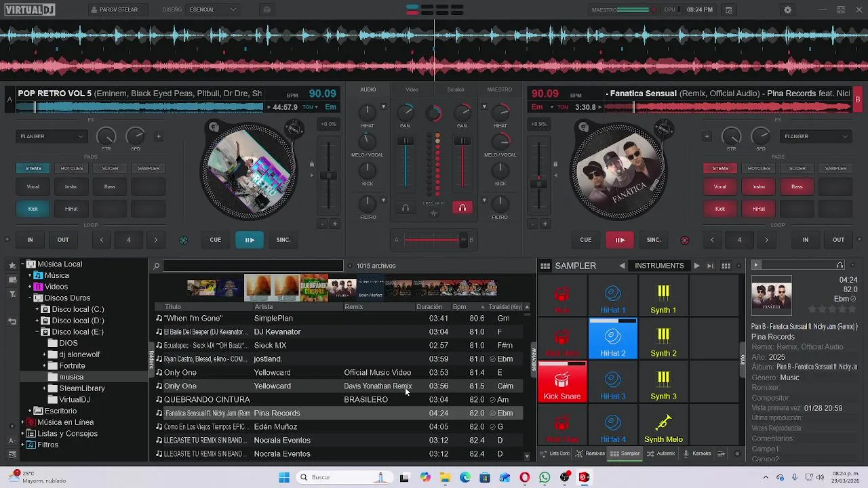Click the sampler grid icon left of SAMPLER title
Screen dimensions: 868x488
coord(545,266)
